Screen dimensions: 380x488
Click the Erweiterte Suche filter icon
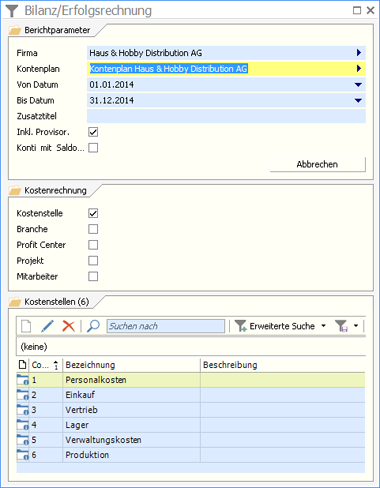tap(240, 326)
